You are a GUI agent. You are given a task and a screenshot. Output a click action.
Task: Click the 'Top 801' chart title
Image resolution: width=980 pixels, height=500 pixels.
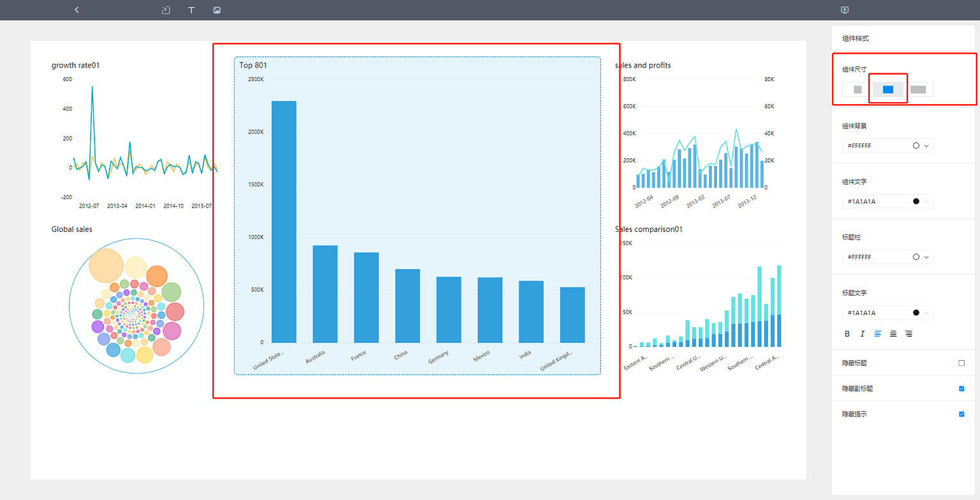point(253,65)
